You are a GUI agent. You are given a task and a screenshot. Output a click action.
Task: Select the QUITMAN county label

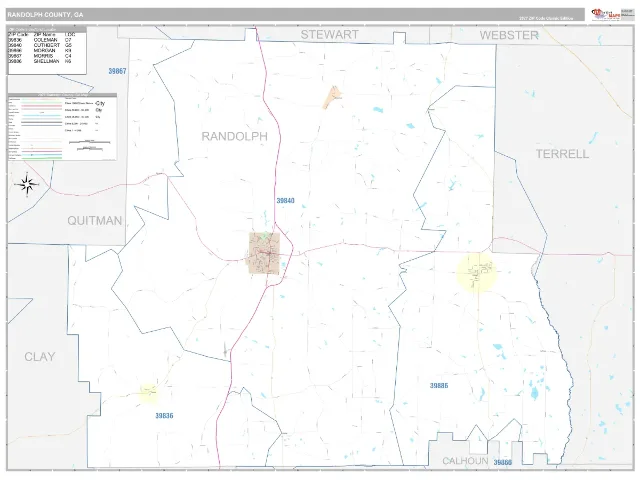[x=95, y=221]
